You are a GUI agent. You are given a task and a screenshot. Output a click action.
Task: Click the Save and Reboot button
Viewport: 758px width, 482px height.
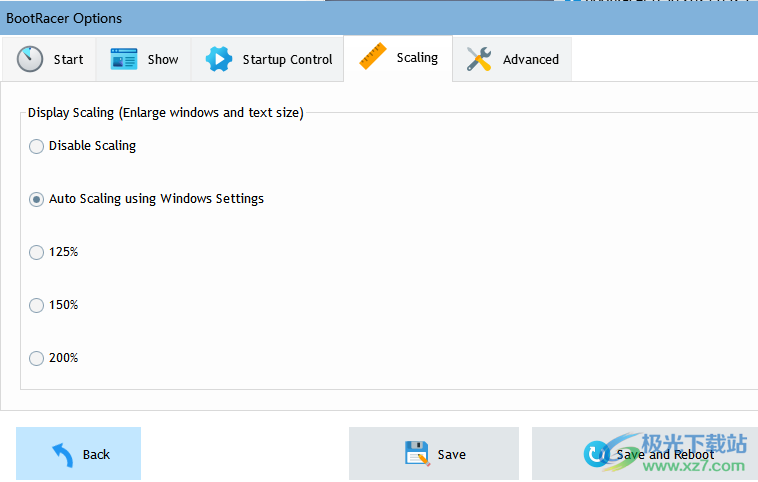click(645, 453)
